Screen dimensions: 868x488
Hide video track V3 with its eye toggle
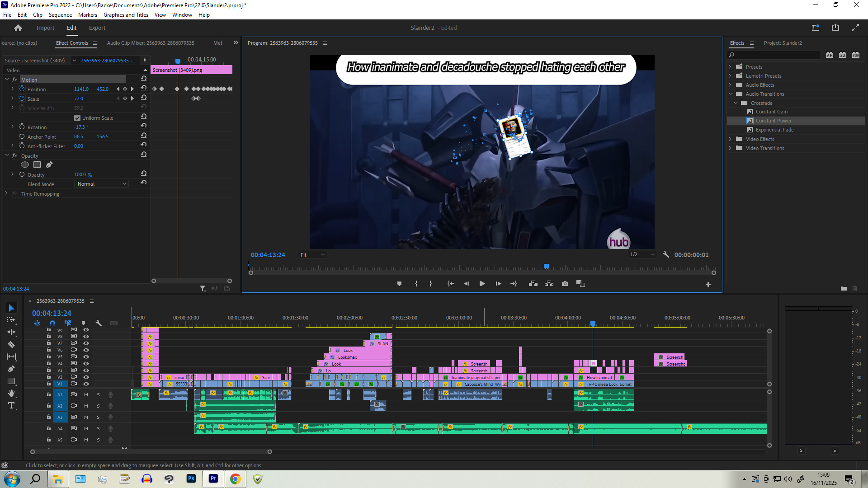click(86, 370)
